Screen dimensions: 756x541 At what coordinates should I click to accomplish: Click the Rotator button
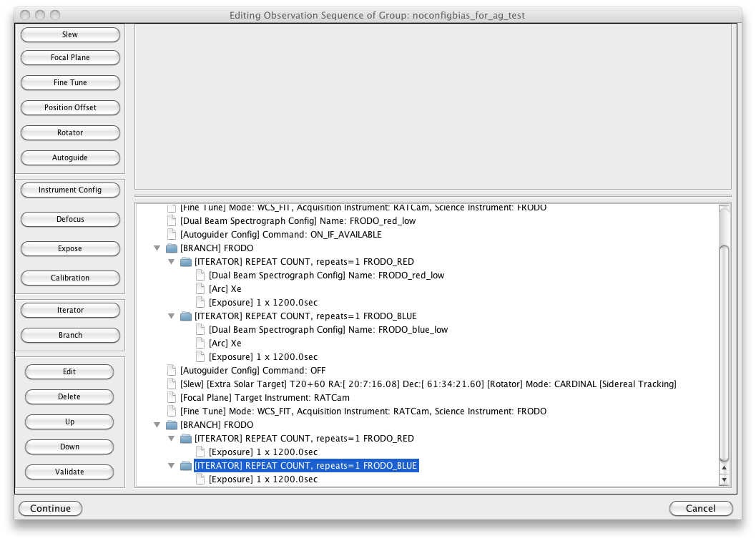tap(70, 132)
